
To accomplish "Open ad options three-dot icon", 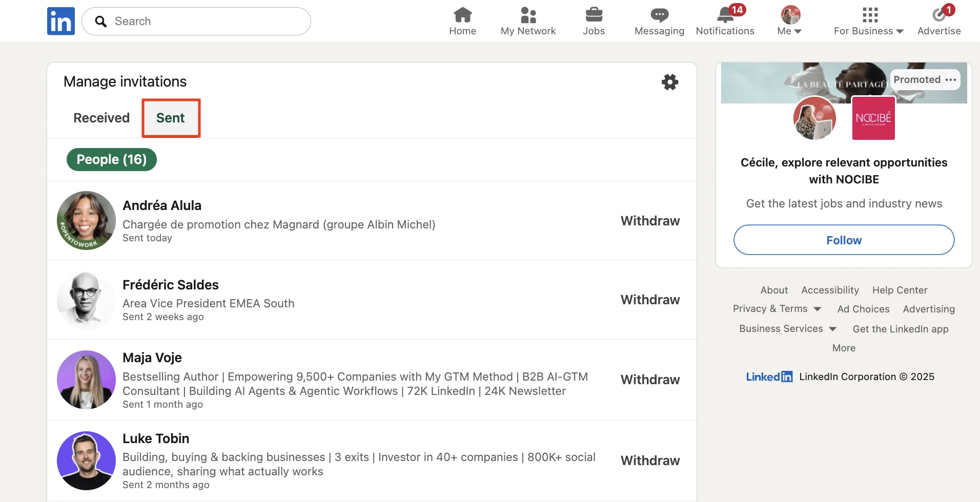I will pos(951,80).
